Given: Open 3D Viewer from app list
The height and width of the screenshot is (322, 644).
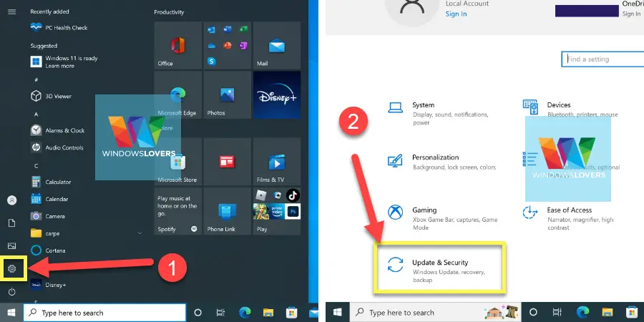Looking at the screenshot, I should click(x=52, y=96).
